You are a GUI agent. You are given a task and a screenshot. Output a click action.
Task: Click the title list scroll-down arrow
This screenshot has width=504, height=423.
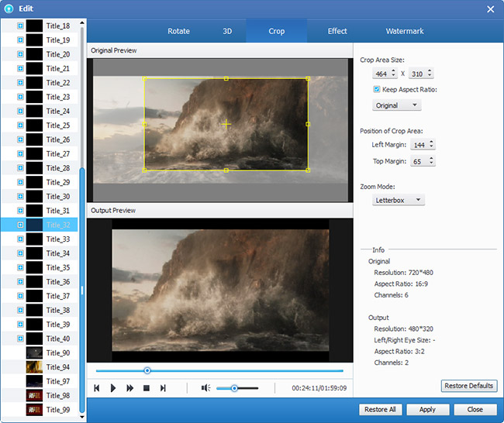82,417
